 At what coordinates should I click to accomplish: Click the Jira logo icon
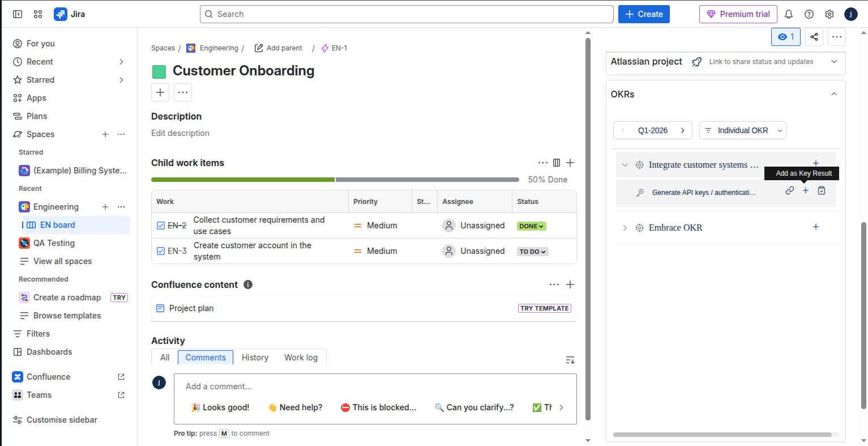tap(61, 14)
